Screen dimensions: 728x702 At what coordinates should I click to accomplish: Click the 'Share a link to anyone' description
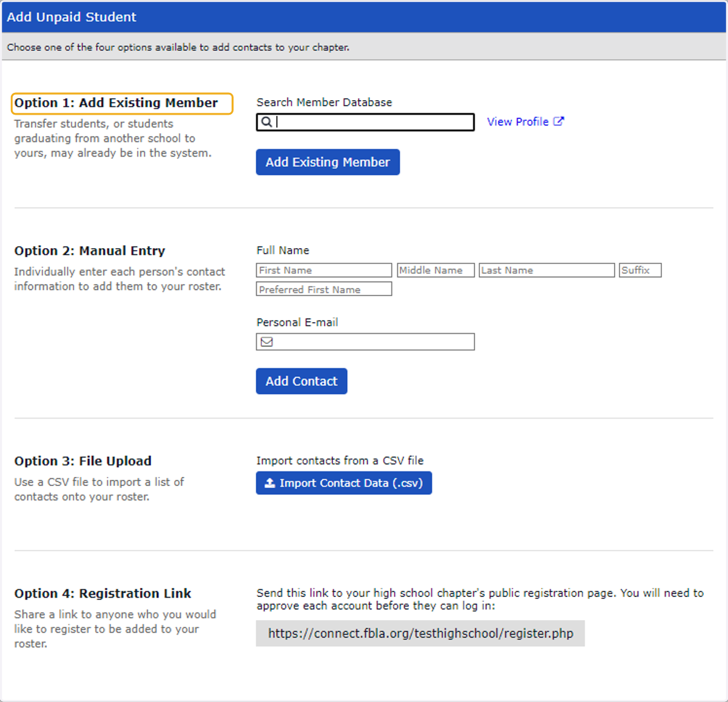[x=115, y=629]
